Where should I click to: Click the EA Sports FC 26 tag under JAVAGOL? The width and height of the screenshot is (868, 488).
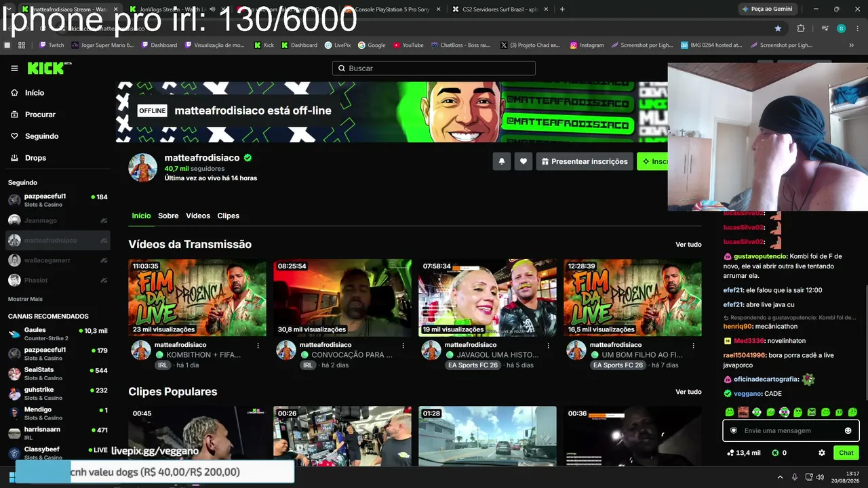point(473,365)
